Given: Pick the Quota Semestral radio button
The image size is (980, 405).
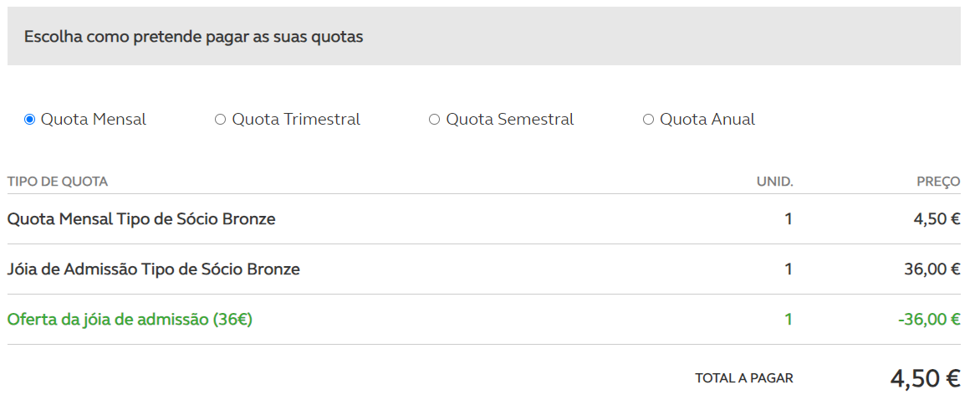Looking at the screenshot, I should [435, 120].
